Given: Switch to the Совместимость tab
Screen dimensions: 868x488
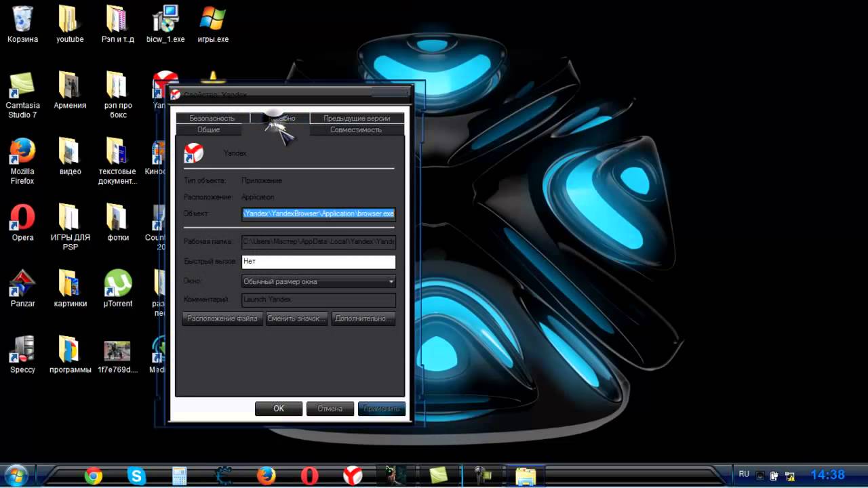Looking at the screenshot, I should [x=356, y=129].
